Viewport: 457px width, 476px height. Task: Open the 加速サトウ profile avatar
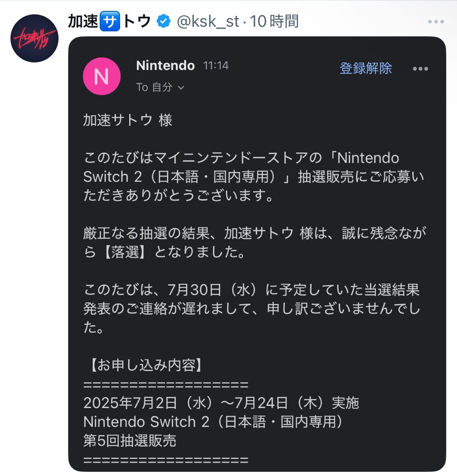point(34,38)
